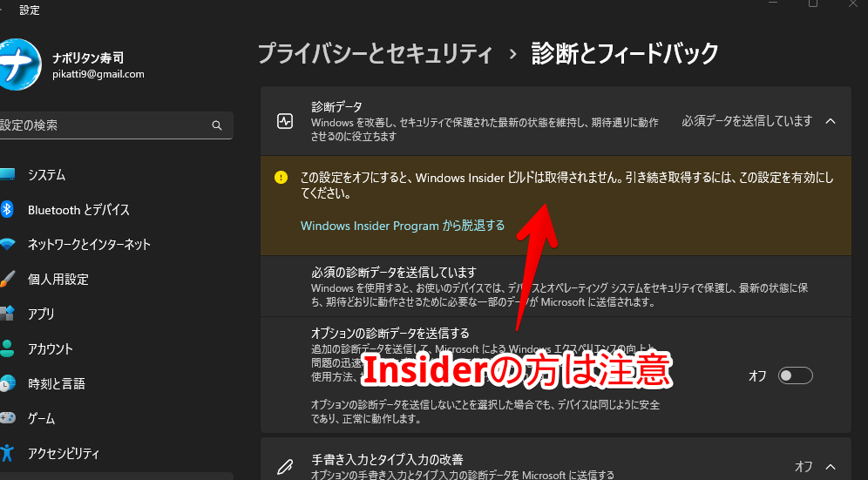The height and width of the screenshot is (480, 868).
Task: Select Bluetooth とデバイス in sidebar
Action: [x=78, y=210]
